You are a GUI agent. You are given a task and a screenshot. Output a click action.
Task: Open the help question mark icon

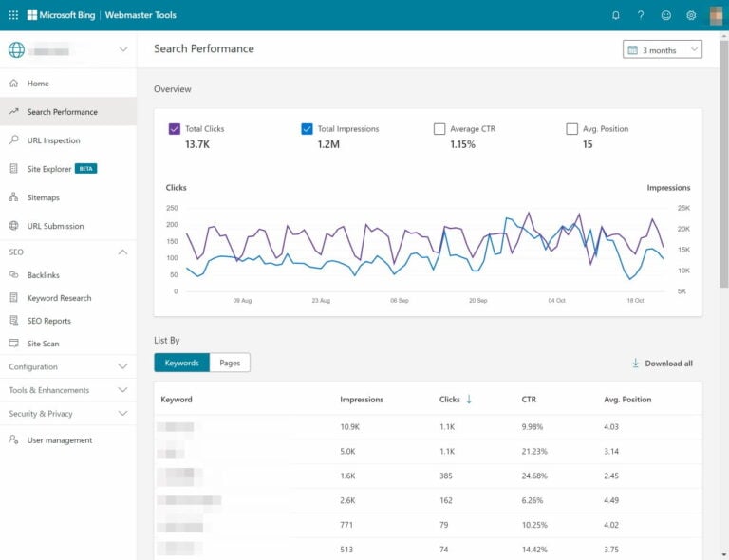[641, 15]
